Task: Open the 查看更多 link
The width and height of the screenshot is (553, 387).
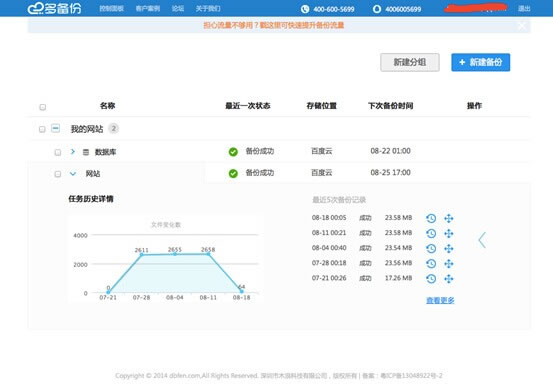Action: (440, 300)
